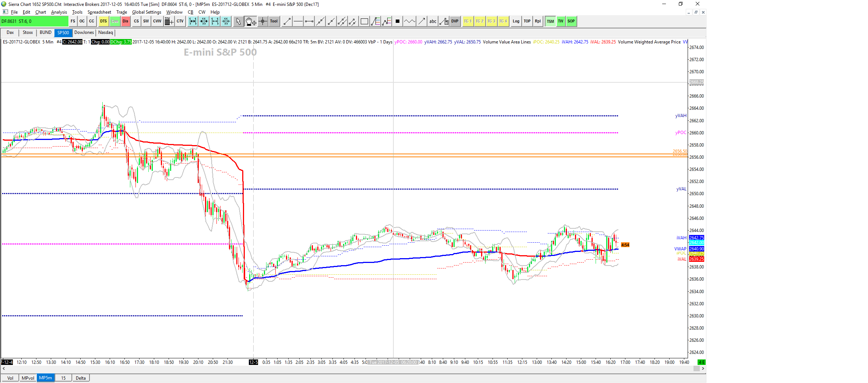
Task: Toggle the green TW button
Action: pyautogui.click(x=561, y=21)
